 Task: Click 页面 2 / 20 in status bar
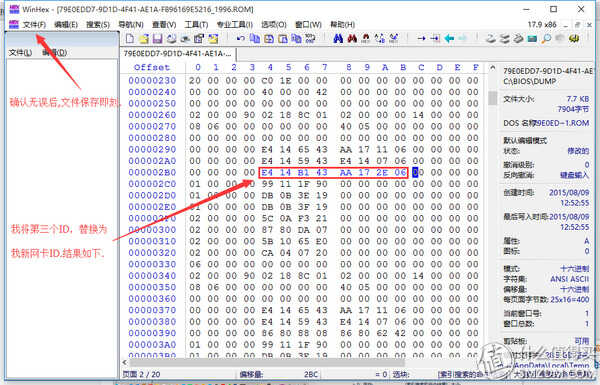point(141,374)
